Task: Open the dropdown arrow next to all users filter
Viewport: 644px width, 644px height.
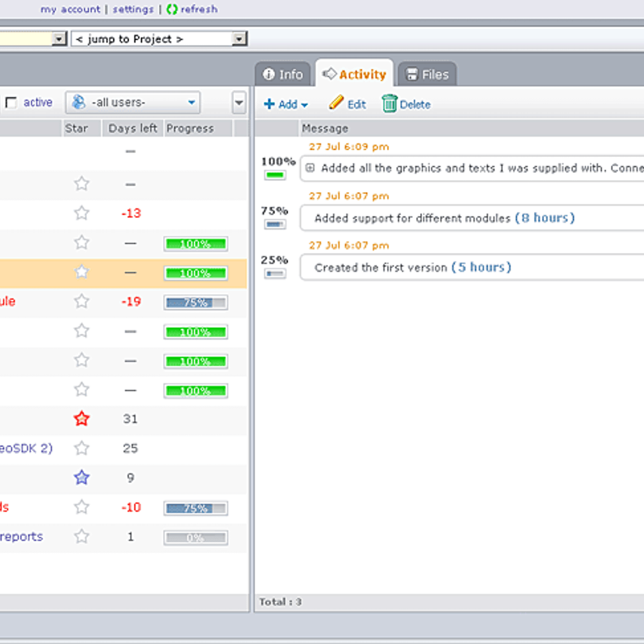Action: point(239,103)
